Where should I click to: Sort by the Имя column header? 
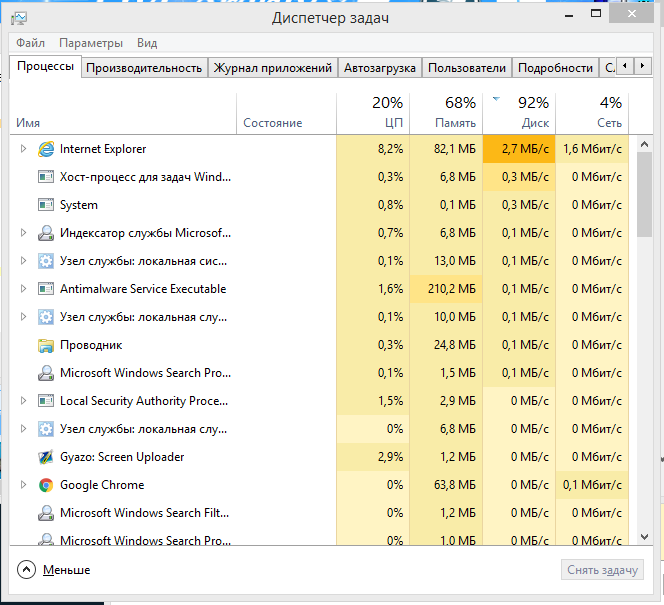coord(123,113)
